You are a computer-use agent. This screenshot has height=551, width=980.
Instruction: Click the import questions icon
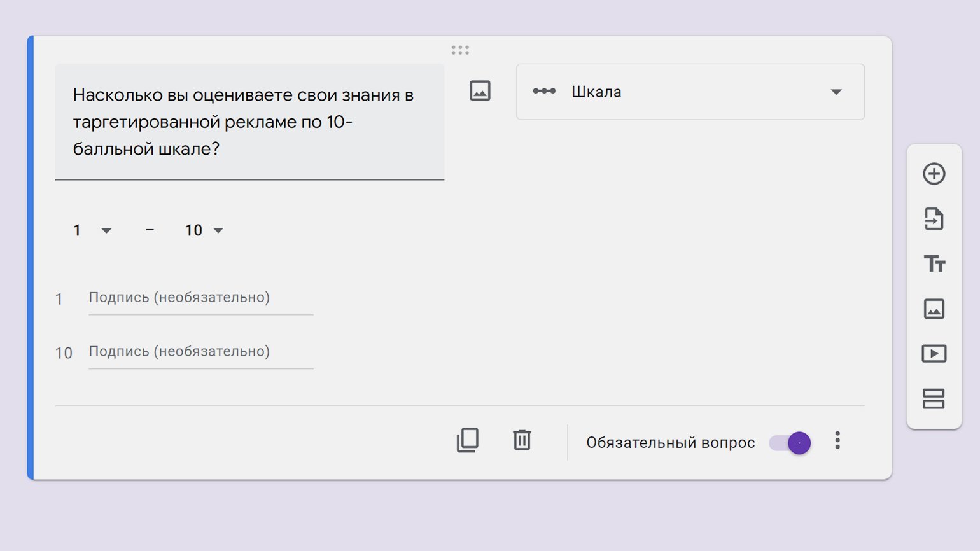click(934, 219)
